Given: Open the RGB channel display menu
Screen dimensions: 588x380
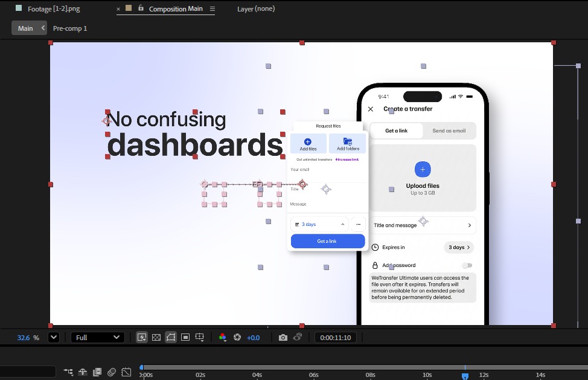Looking at the screenshot, I should tap(222, 337).
